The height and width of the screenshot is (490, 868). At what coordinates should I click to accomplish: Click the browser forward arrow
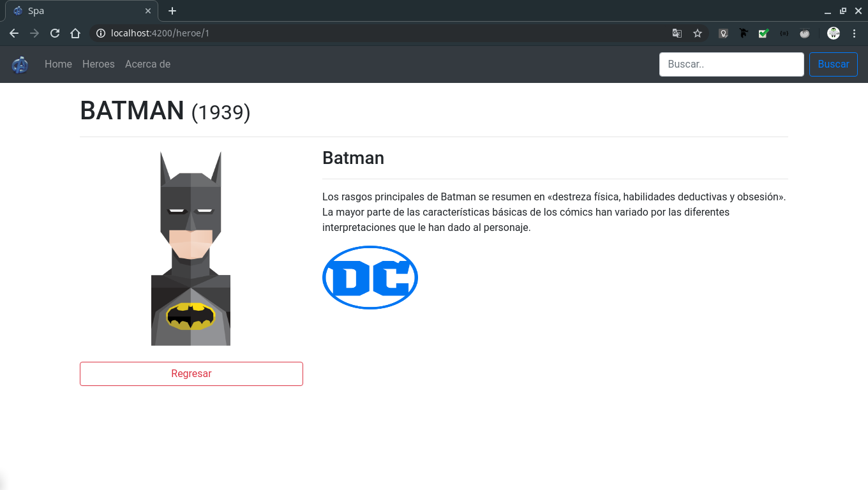[34, 33]
